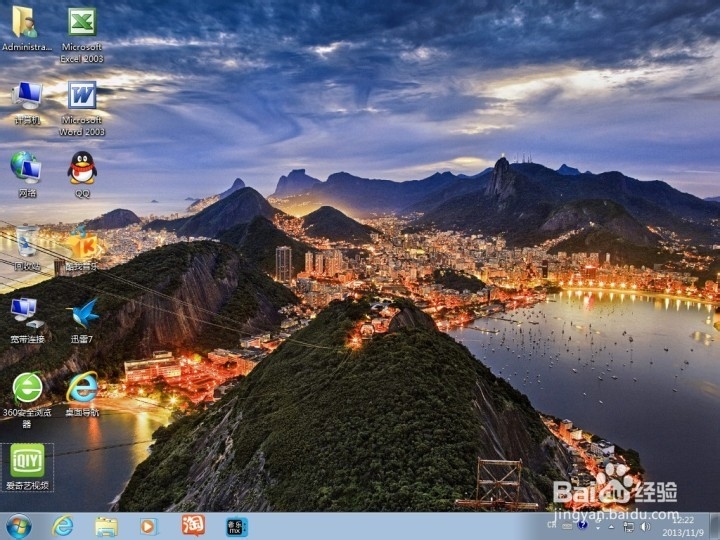Open the Desktop Navigation (桌面导航) IE icon
The width and height of the screenshot is (720, 540).
pyautogui.click(x=82, y=394)
